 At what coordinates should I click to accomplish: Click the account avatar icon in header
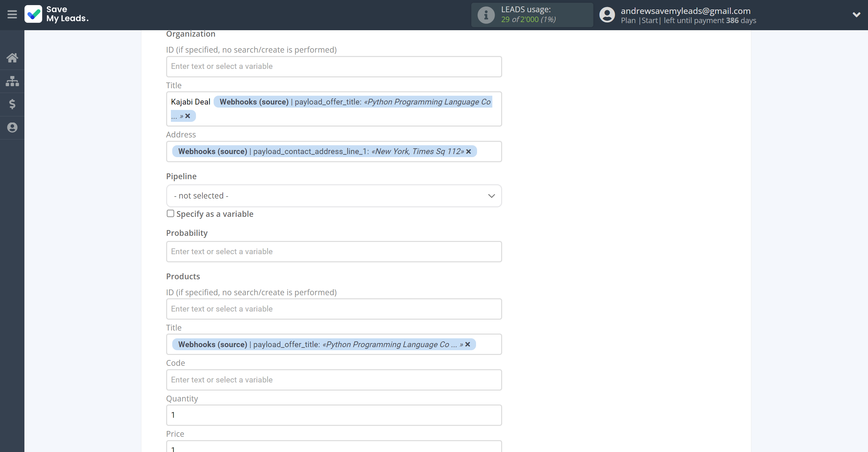click(x=607, y=15)
